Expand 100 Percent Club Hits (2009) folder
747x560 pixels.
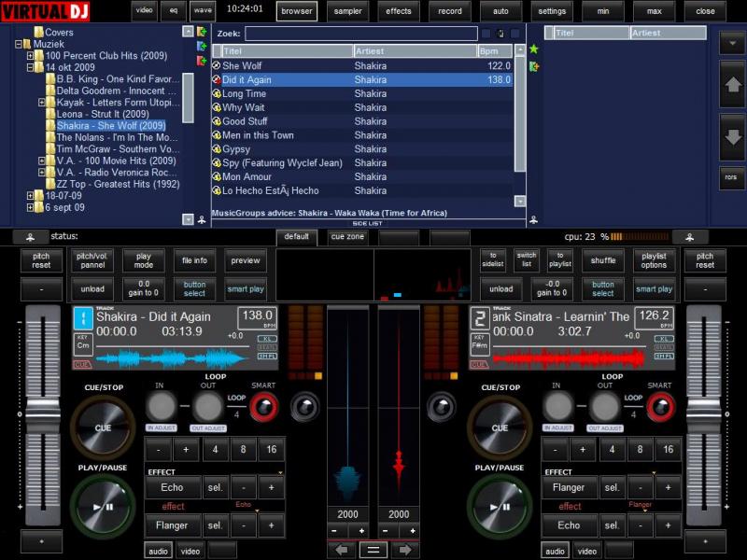(x=30, y=56)
